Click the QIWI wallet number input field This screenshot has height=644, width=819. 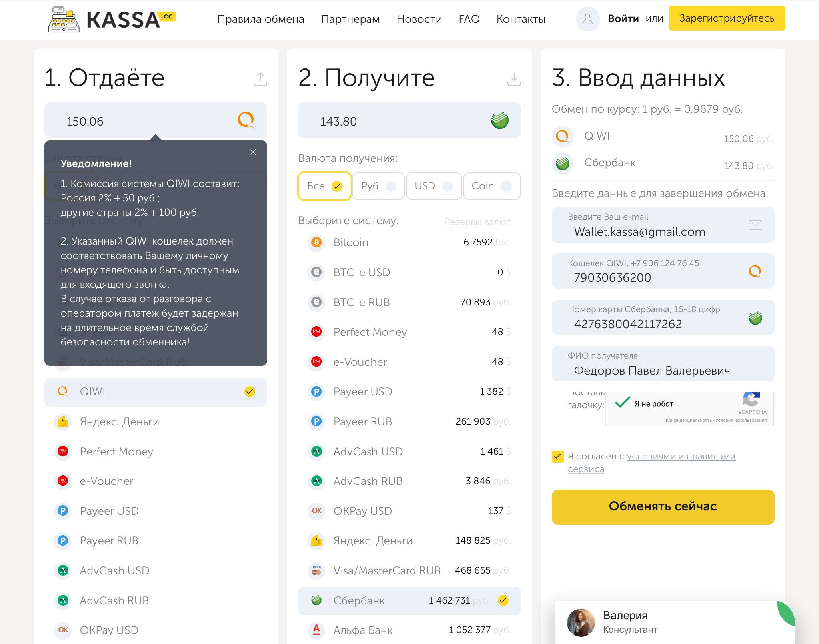point(663,271)
